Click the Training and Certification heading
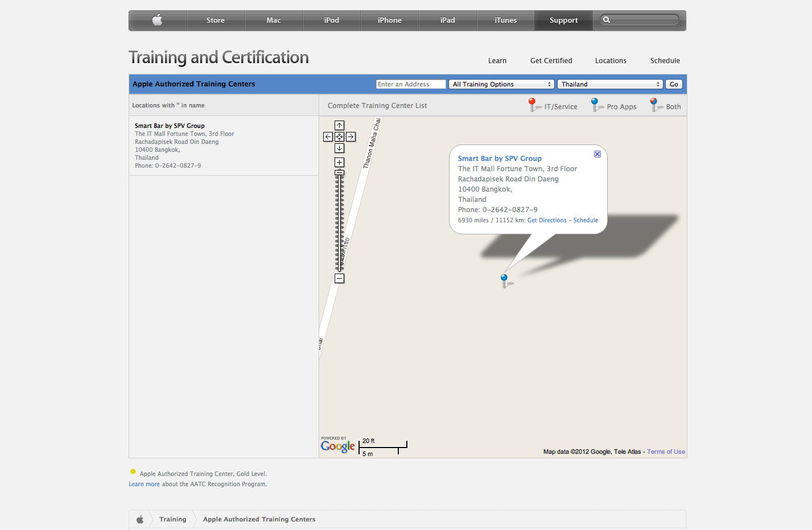Image resolution: width=812 pixels, height=530 pixels. coord(219,57)
